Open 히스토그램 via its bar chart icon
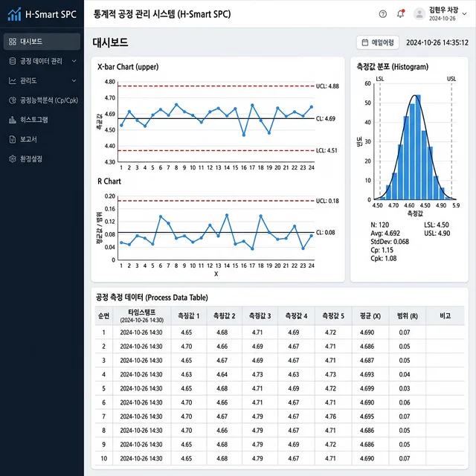This screenshot has height=476, width=476. [13, 119]
